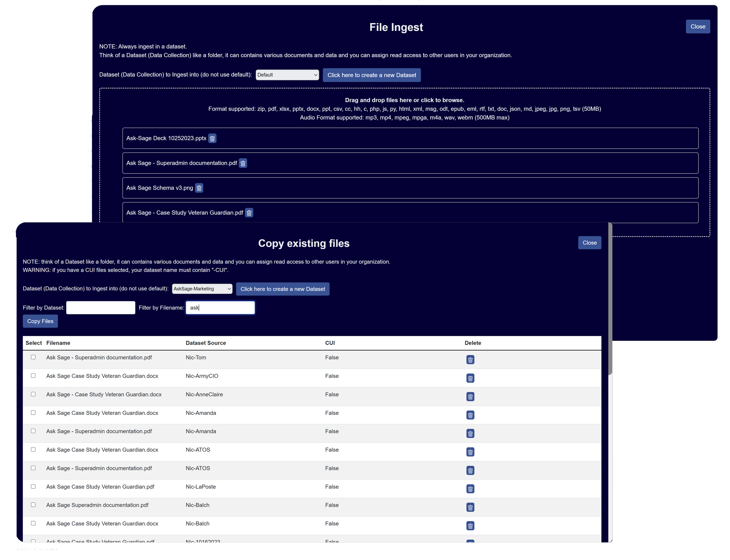
Task: Check the select box for Nic-Tom row
Action: click(33, 357)
